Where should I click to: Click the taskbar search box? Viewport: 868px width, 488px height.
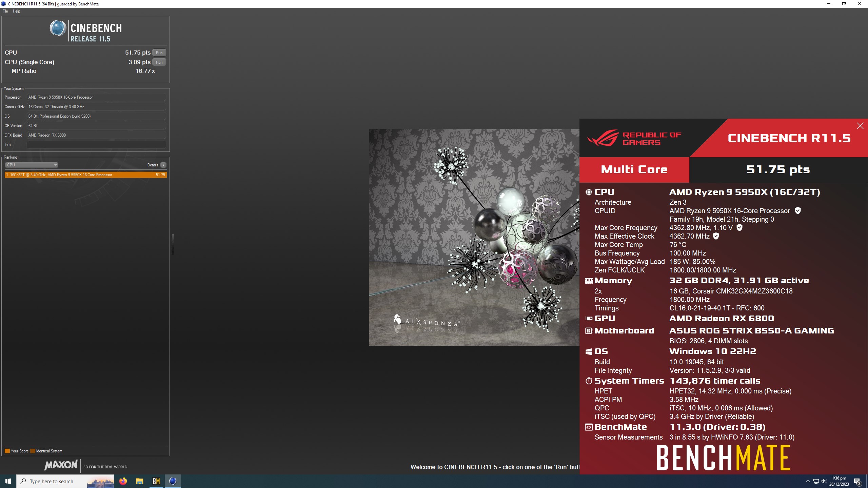[x=65, y=481]
